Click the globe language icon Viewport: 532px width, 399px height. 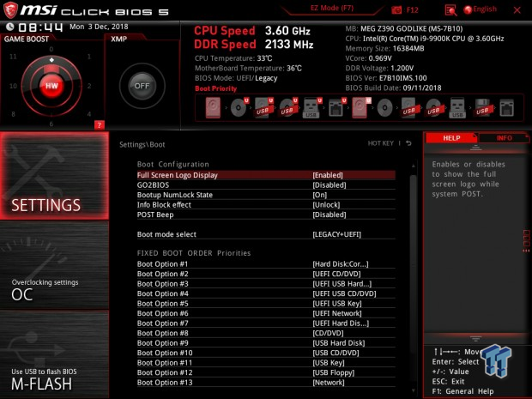point(468,9)
